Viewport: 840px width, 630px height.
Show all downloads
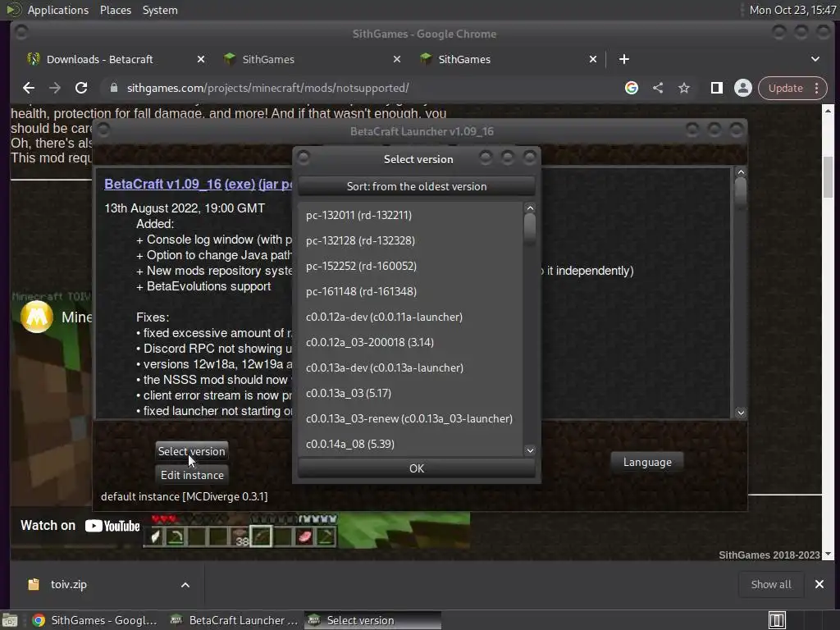[x=771, y=584]
